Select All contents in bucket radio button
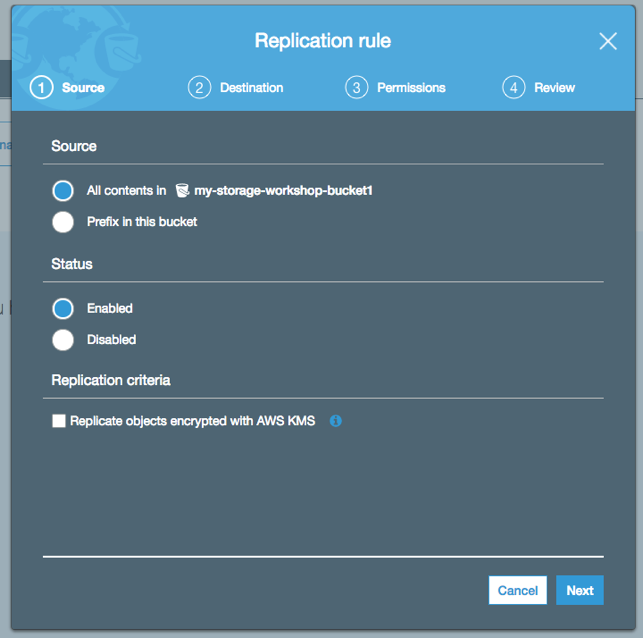Viewport: 643px width, 638px height. click(x=63, y=191)
